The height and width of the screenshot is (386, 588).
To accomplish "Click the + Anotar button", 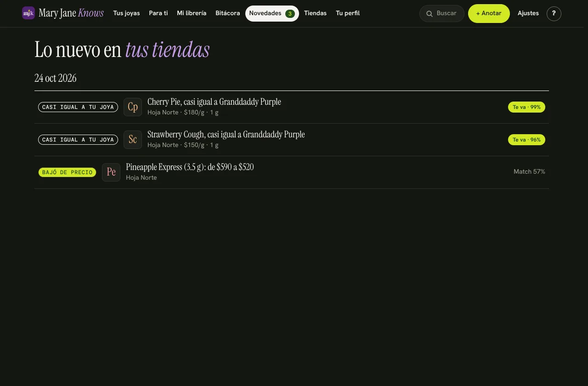I will click(x=489, y=13).
